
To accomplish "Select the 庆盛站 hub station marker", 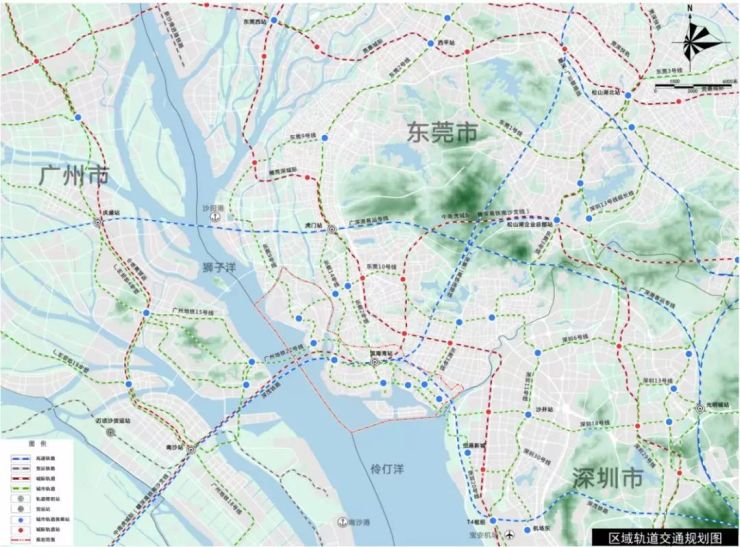I will 99,222.
